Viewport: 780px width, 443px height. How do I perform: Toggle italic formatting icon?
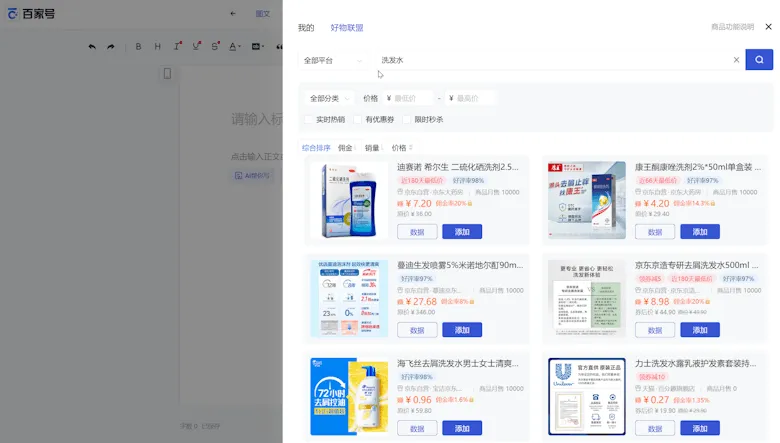point(177,46)
